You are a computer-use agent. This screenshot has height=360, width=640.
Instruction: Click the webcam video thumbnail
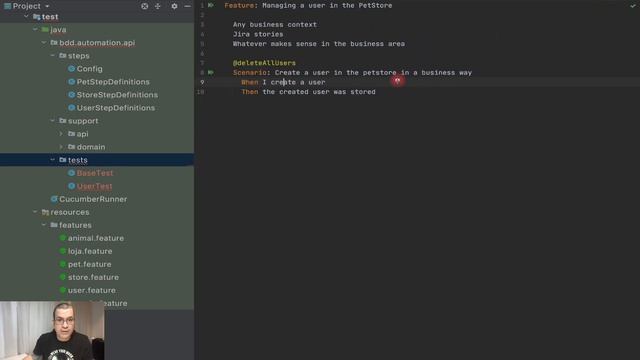click(52, 331)
